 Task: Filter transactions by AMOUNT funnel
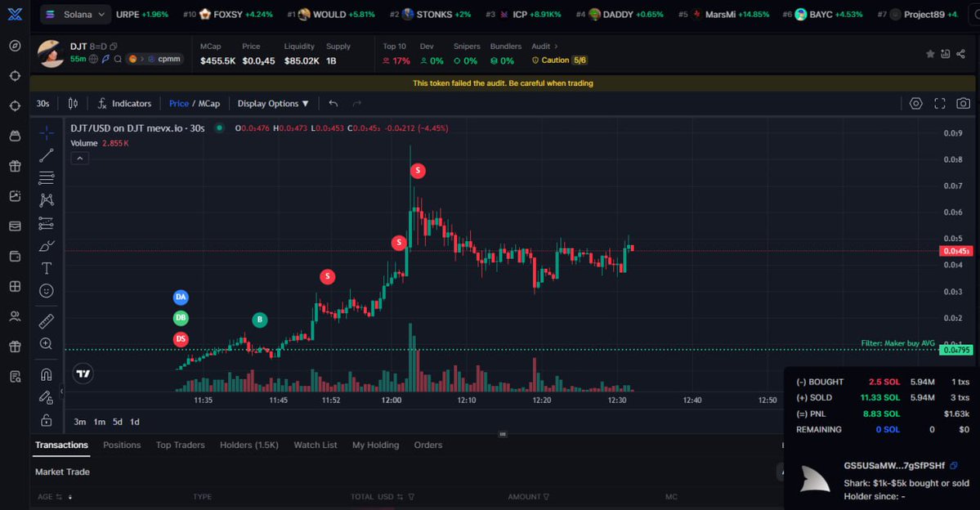[x=546, y=497]
